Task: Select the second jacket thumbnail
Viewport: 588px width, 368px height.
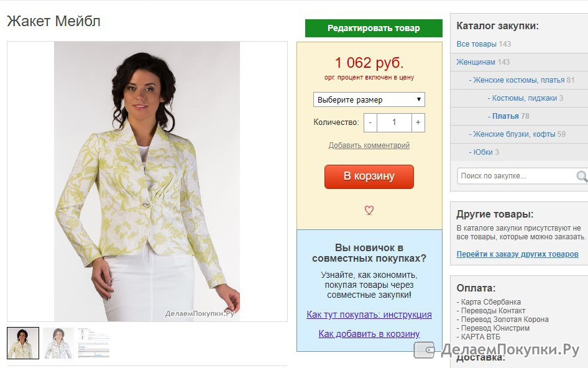Action: click(58, 343)
